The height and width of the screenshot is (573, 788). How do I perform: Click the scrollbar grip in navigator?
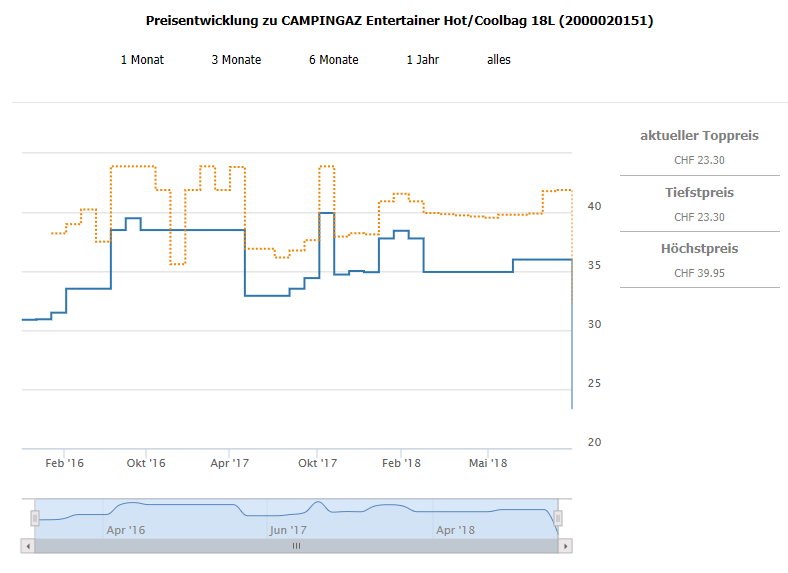(x=297, y=546)
